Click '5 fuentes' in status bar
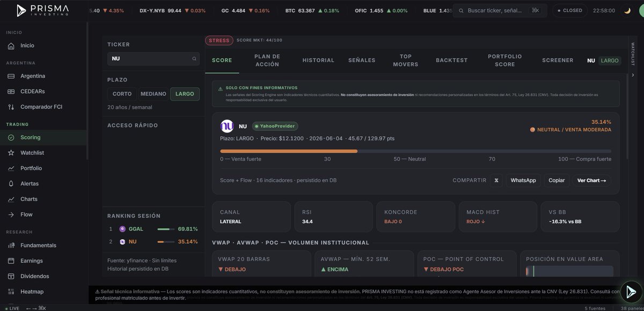This screenshot has height=311, width=644. (x=596, y=308)
